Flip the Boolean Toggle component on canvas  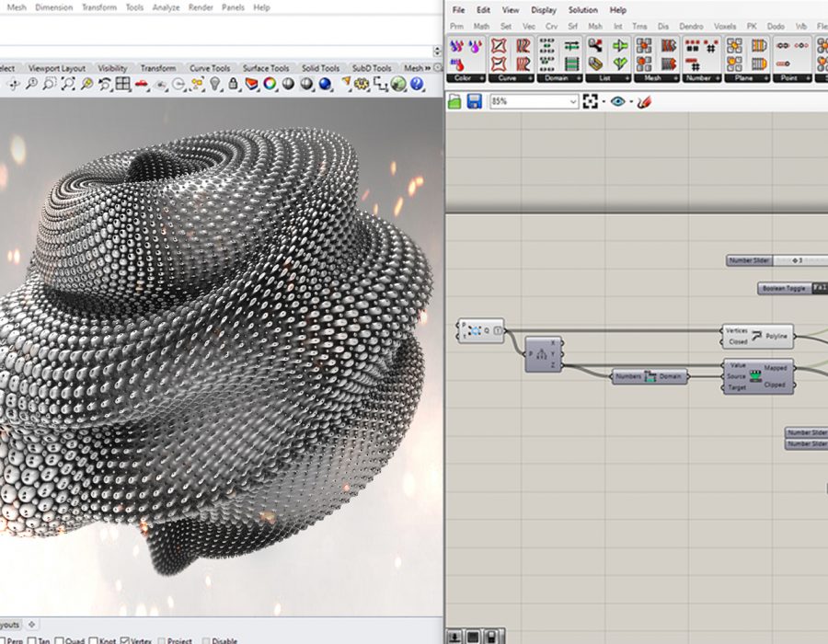tap(793, 288)
